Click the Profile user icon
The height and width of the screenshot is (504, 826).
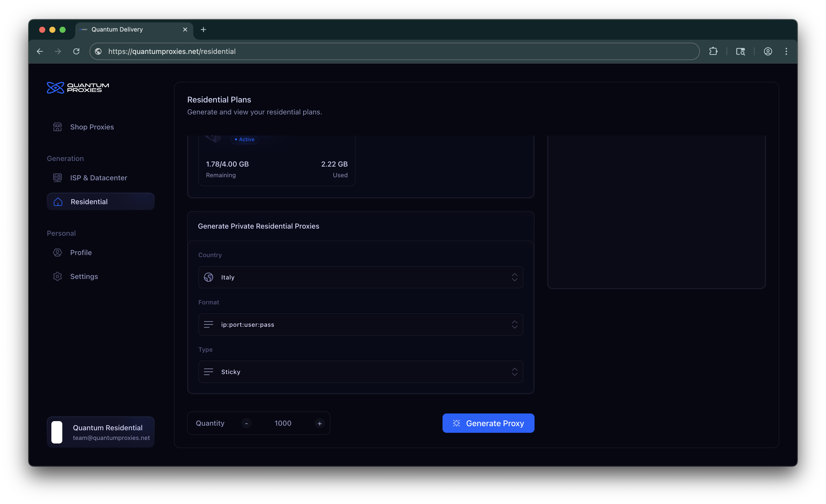57,252
